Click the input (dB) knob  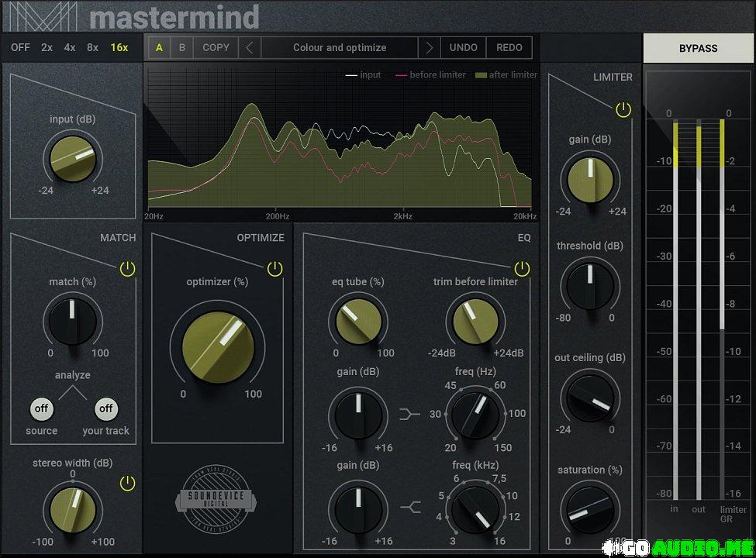point(73,159)
